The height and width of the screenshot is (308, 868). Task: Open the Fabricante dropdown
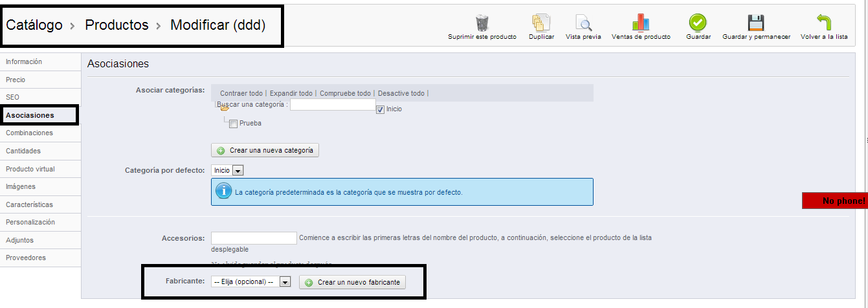[251, 282]
